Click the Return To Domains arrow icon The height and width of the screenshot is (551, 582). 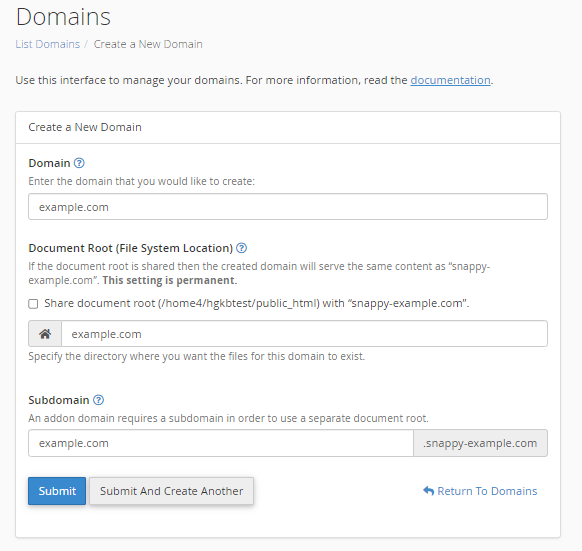coord(428,491)
